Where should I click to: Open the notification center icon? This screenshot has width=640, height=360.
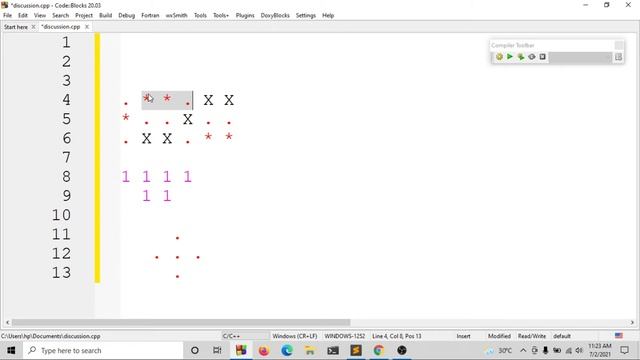(x=624, y=350)
